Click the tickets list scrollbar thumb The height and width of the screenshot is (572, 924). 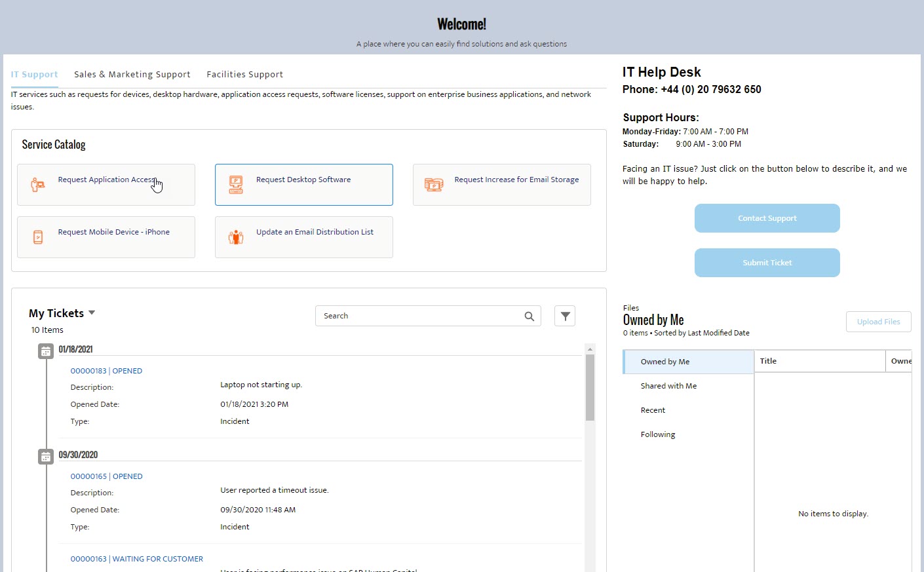[x=590, y=387]
